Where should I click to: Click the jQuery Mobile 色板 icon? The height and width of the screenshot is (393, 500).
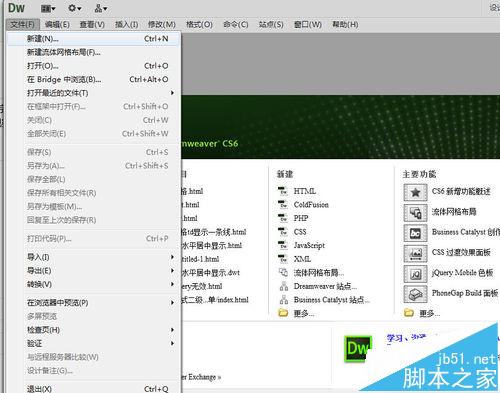pos(415,274)
